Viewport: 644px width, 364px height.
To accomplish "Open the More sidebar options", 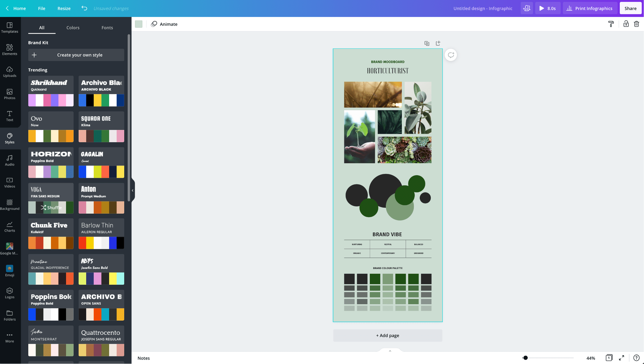I will pos(9,338).
